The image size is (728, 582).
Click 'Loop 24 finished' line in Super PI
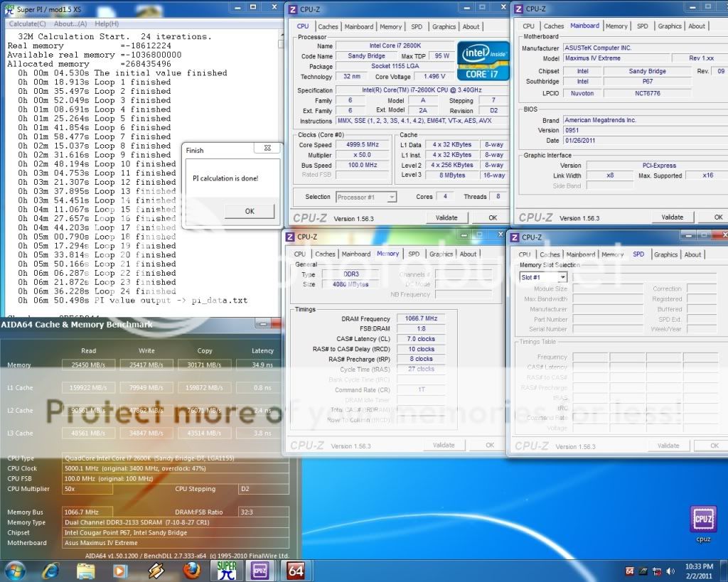[x=97, y=291]
